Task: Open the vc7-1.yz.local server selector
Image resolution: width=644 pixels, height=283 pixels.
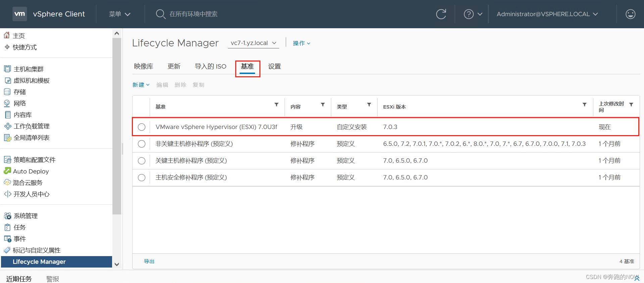Action: tap(253, 43)
